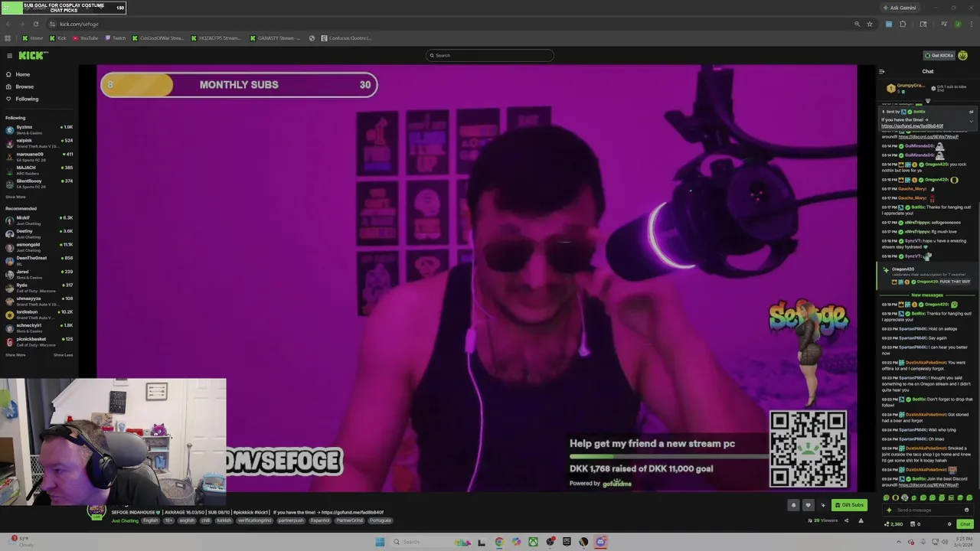Click the sparkle button beside Gift Subs
This screenshot has height=551, width=980.
(823, 505)
